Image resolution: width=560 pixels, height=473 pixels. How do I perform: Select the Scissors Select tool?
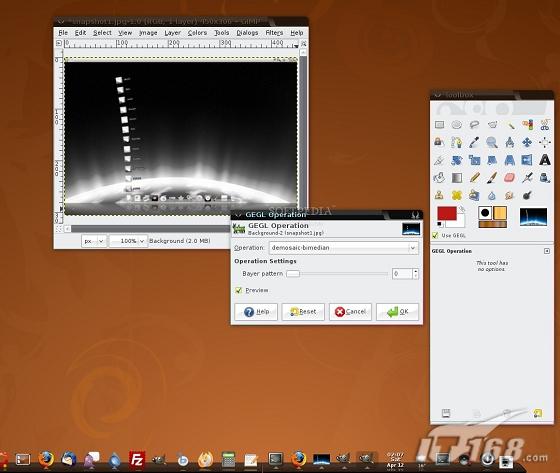545,125
